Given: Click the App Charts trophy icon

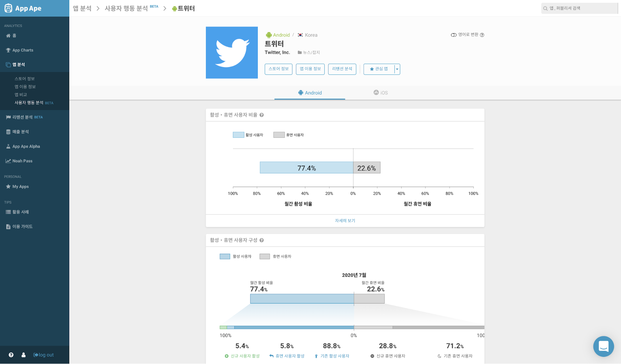Looking at the screenshot, I should click(x=8, y=50).
